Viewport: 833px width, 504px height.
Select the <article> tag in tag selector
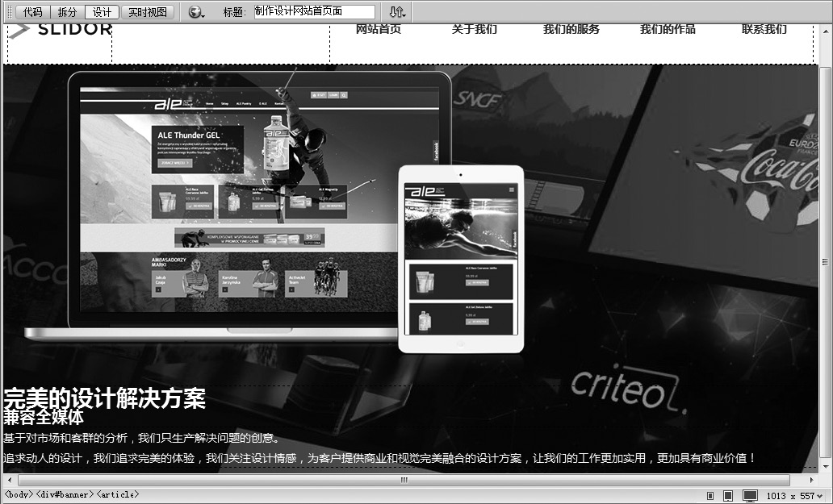118,494
